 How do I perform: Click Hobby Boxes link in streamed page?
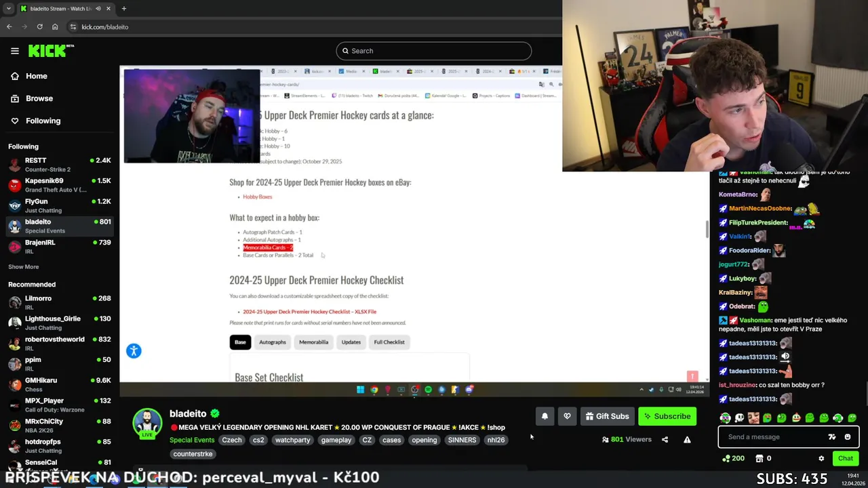click(258, 197)
